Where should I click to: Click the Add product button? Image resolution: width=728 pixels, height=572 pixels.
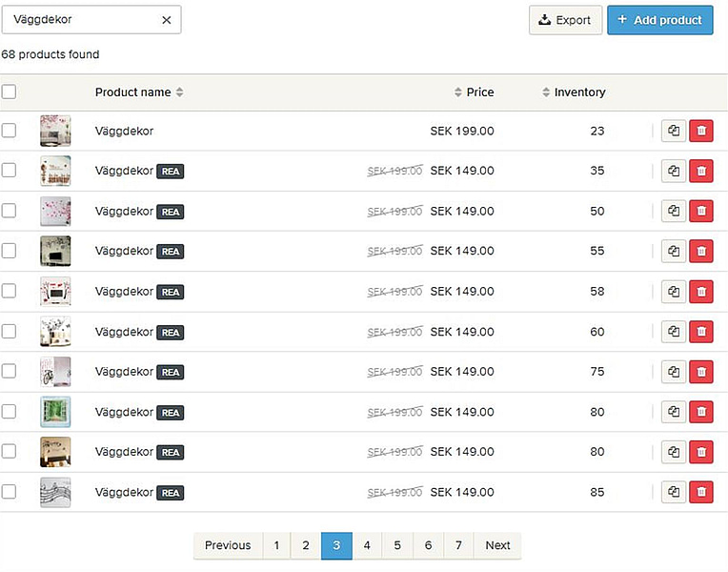pyautogui.click(x=659, y=20)
